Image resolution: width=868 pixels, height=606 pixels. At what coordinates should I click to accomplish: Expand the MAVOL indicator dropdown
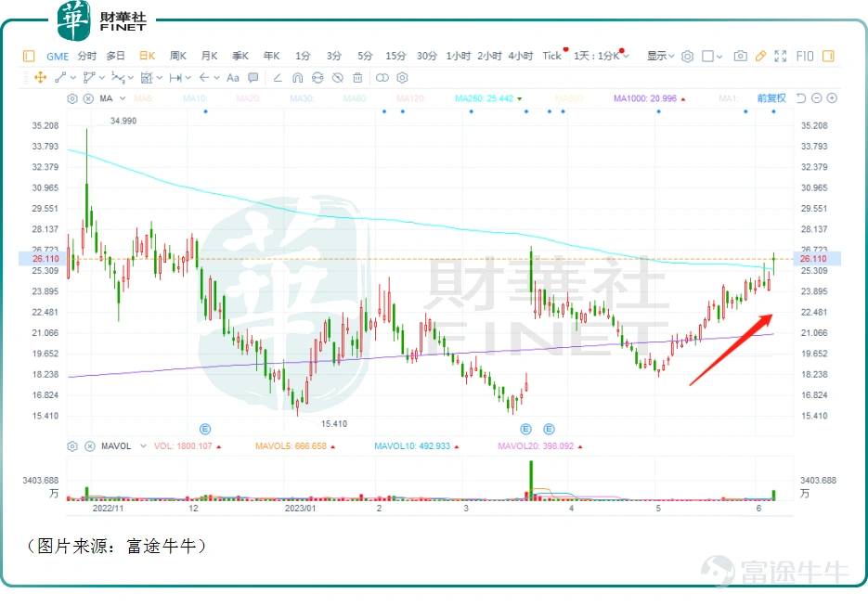click(143, 446)
